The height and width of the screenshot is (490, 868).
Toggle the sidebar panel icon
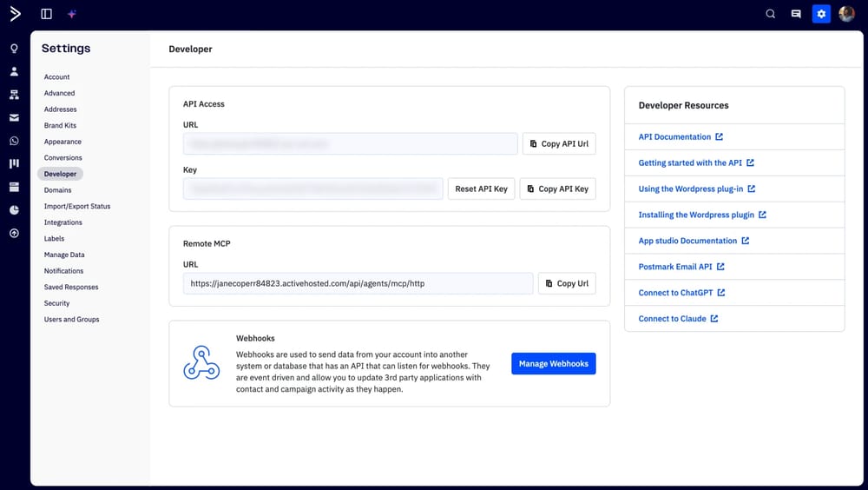click(x=47, y=14)
